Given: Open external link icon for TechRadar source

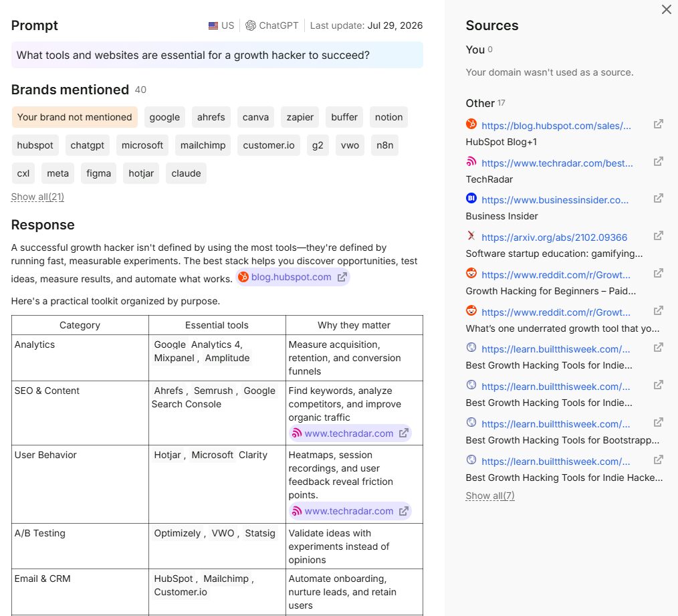Looking at the screenshot, I should coord(658,162).
